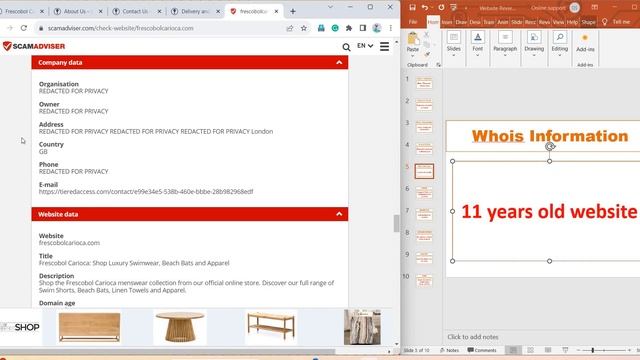Close the Delivery tab
Screen dimensions: 640x360
tap(218, 11)
